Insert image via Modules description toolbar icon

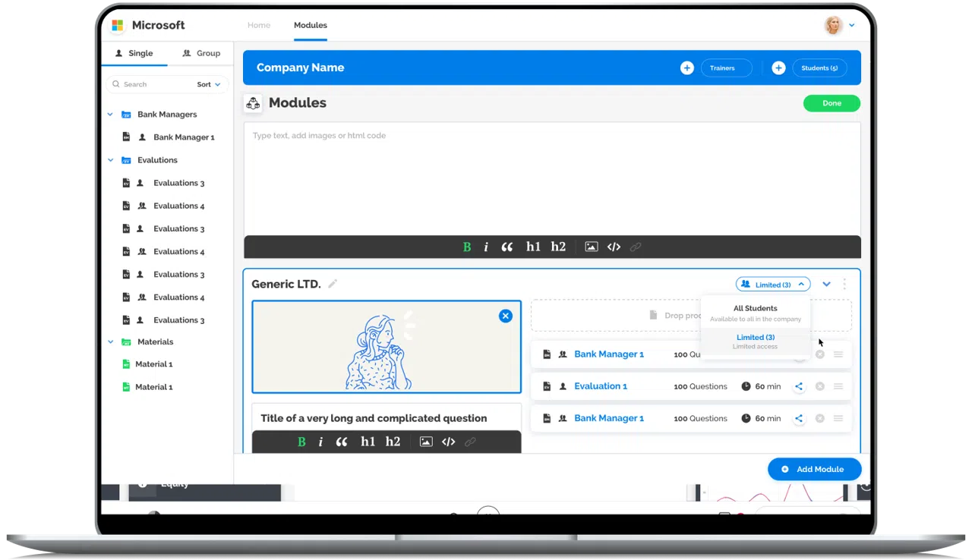point(592,247)
